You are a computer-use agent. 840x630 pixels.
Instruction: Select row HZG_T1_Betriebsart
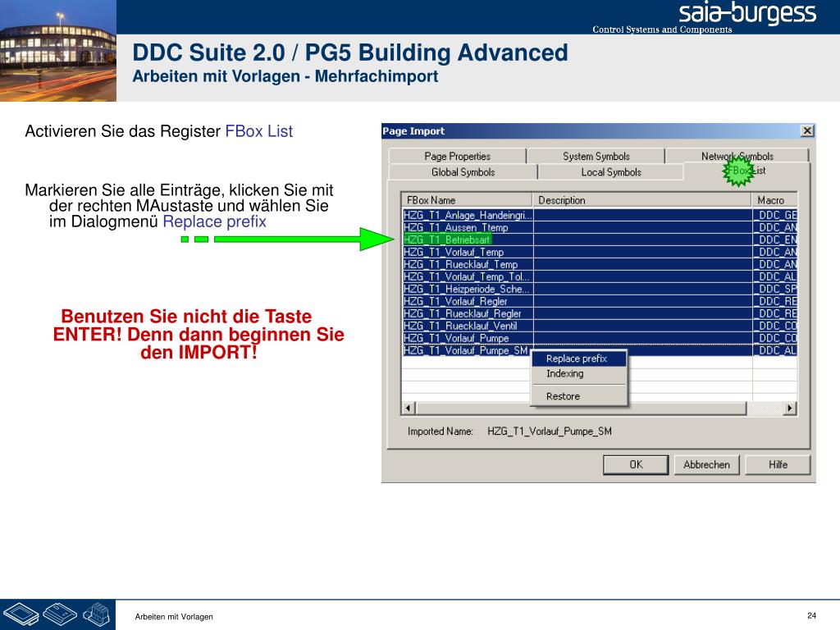coord(600,240)
